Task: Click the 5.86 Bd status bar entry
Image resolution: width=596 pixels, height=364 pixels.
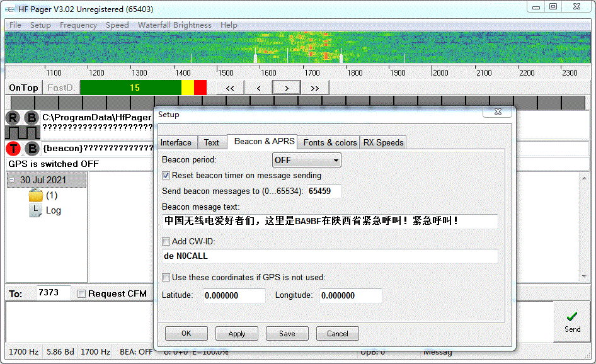Action: [x=60, y=352]
